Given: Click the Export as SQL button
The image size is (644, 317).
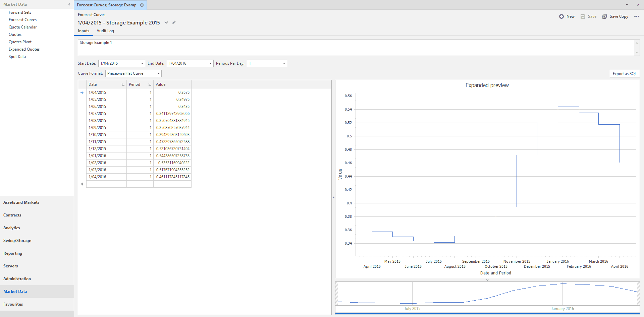Looking at the screenshot, I should click(624, 74).
